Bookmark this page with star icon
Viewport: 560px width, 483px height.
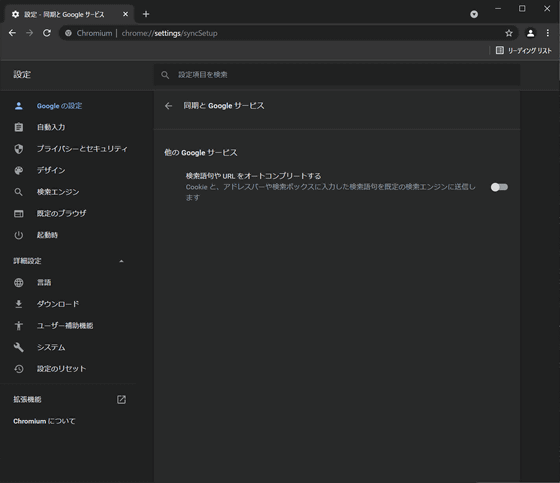[509, 33]
